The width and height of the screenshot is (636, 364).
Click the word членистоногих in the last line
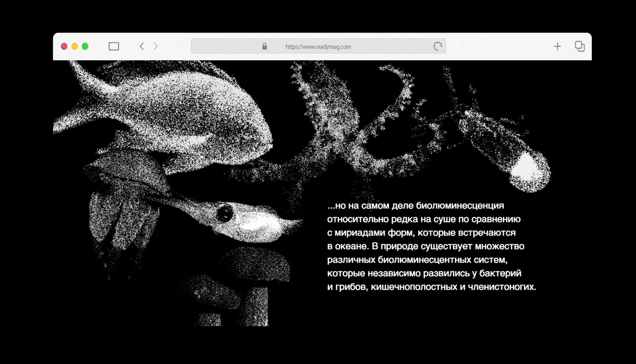(500, 287)
